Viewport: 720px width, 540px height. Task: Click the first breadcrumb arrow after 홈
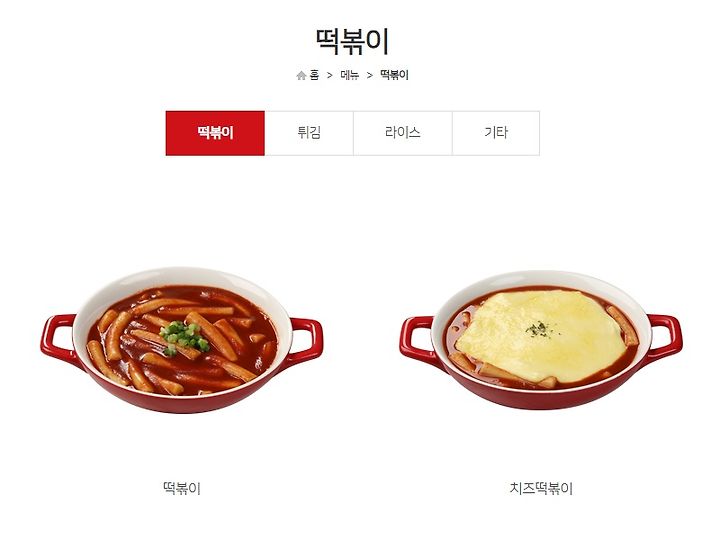330,75
